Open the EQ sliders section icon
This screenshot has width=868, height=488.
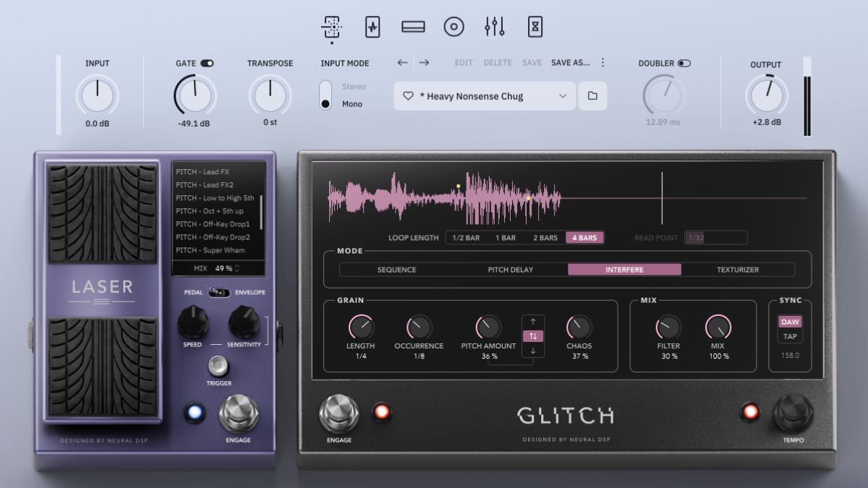coord(494,27)
